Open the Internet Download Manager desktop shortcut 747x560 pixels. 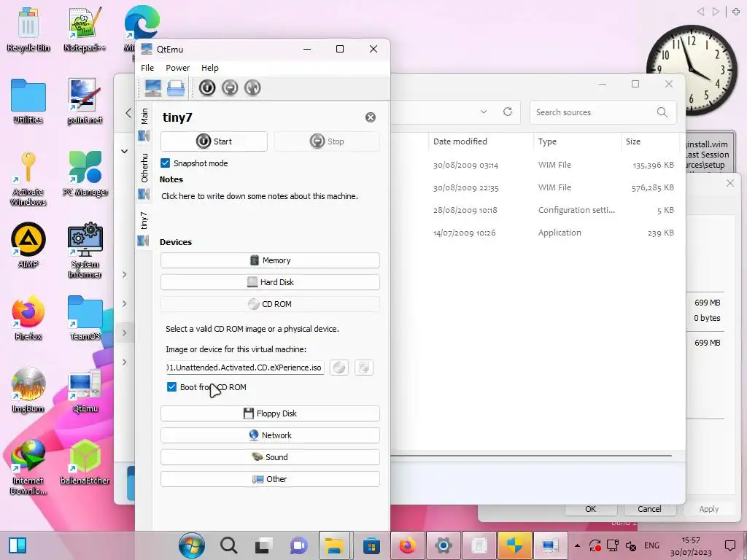(x=28, y=467)
